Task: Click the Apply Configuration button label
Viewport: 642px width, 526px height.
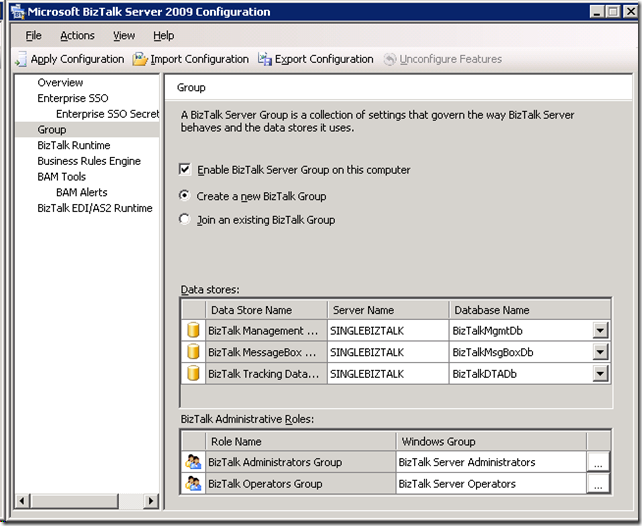Action: click(77, 59)
